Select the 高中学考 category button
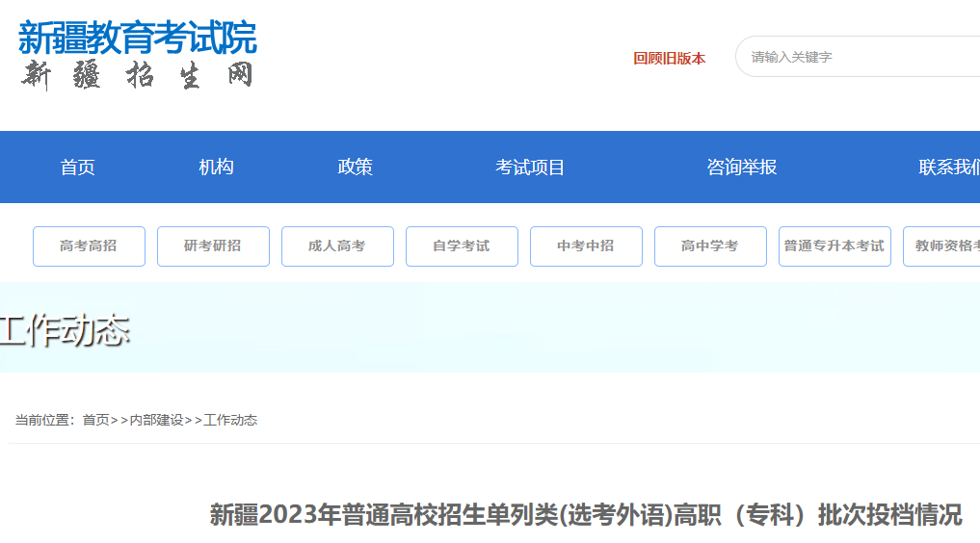This screenshot has width=980, height=543. (x=710, y=246)
